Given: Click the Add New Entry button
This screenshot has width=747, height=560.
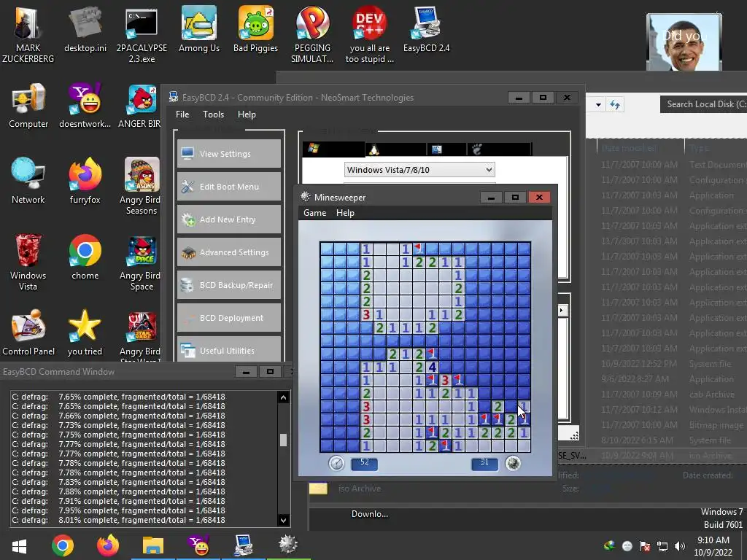Looking at the screenshot, I should click(x=229, y=219).
